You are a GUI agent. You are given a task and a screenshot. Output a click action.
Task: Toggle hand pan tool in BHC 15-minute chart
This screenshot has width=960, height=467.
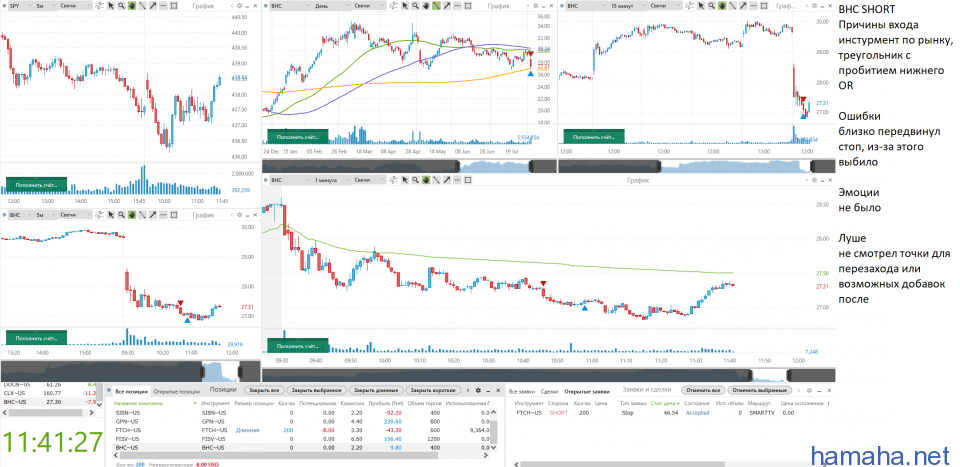click(722, 6)
